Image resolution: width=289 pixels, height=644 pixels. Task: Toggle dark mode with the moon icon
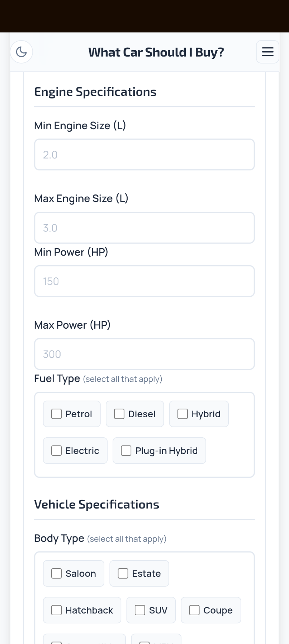21,52
